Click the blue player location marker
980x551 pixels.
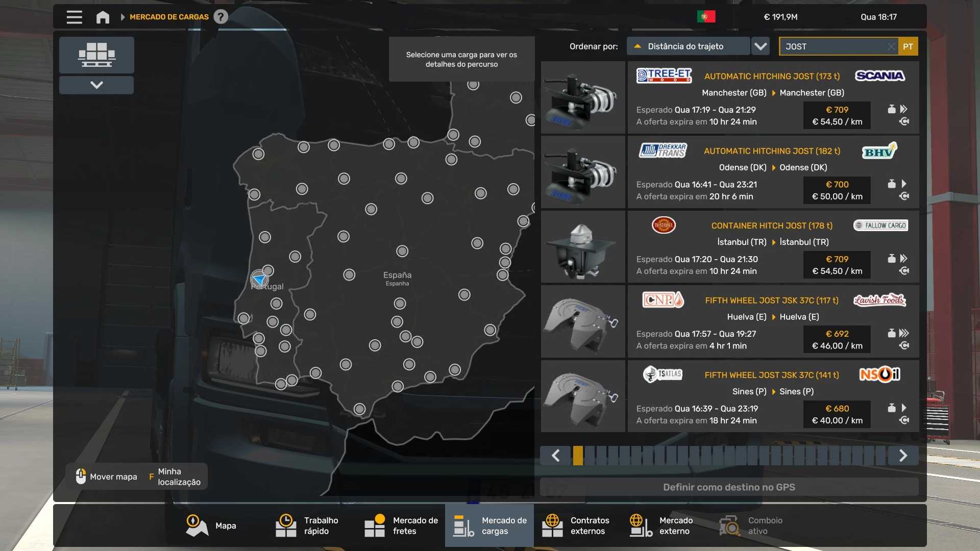pos(259,279)
